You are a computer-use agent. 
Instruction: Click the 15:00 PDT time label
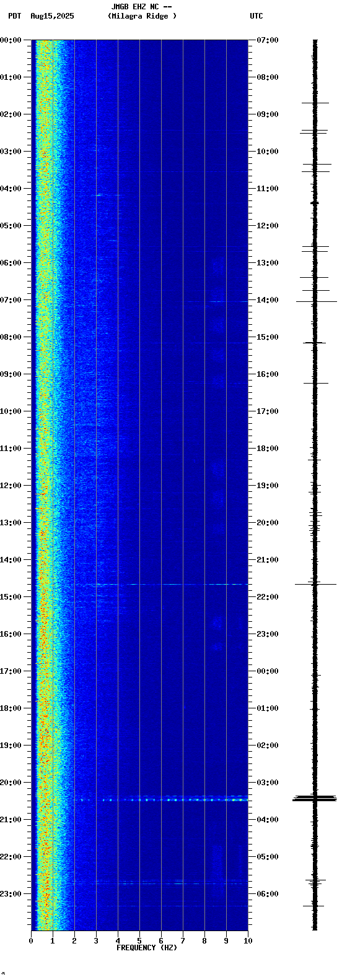pos(11,597)
